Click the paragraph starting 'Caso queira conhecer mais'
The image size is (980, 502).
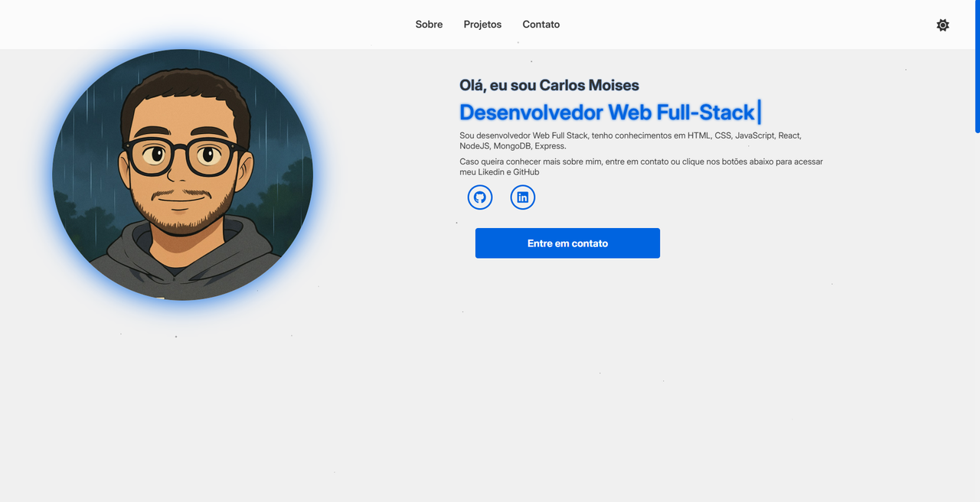click(x=641, y=167)
